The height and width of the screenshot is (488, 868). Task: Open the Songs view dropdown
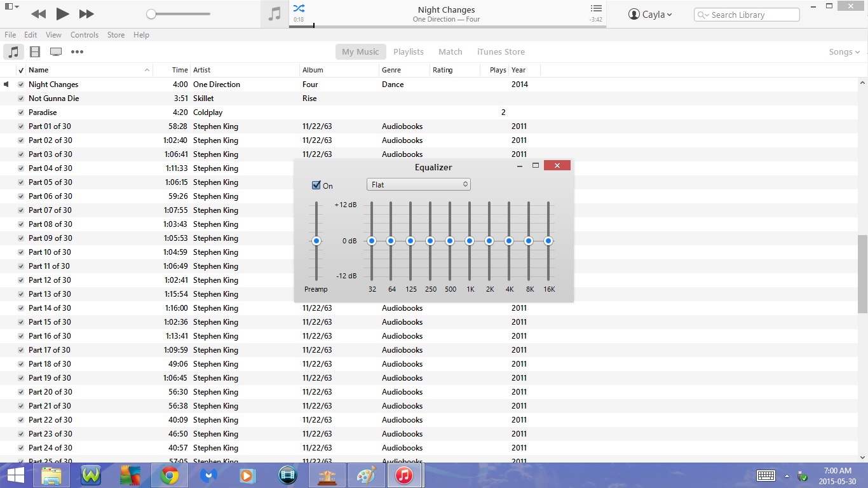click(844, 52)
